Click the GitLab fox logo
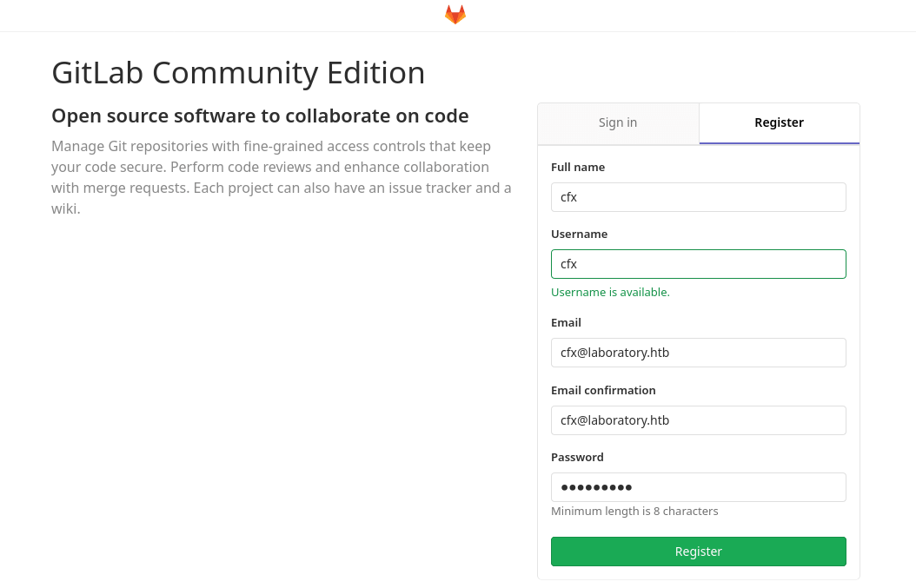 455,15
